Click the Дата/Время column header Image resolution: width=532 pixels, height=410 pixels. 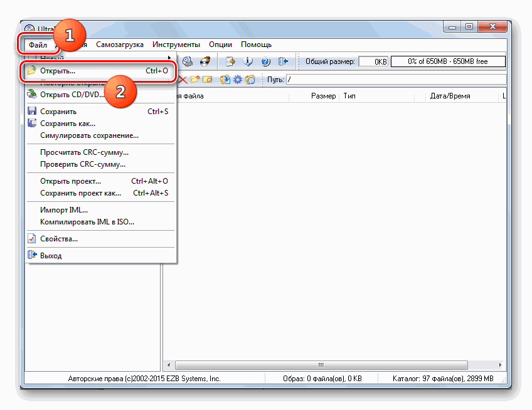point(450,96)
